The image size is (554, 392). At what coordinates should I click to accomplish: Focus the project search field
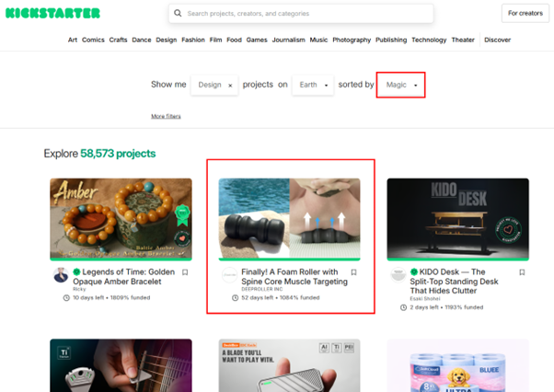[301, 14]
